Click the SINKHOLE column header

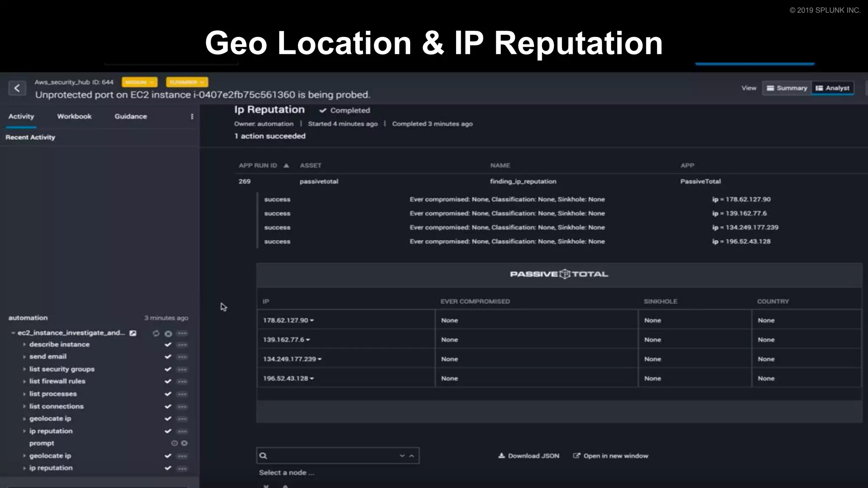[x=660, y=302]
